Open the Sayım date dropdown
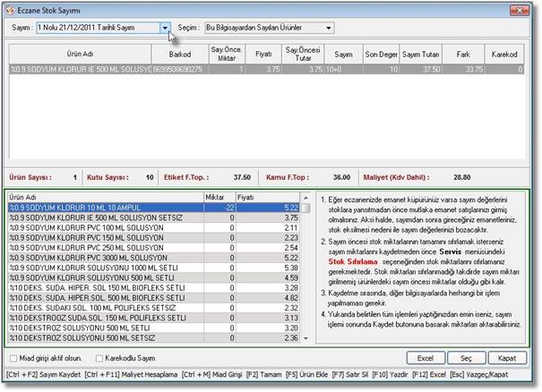Image resolution: width=542 pixels, height=392 pixels. (x=166, y=29)
